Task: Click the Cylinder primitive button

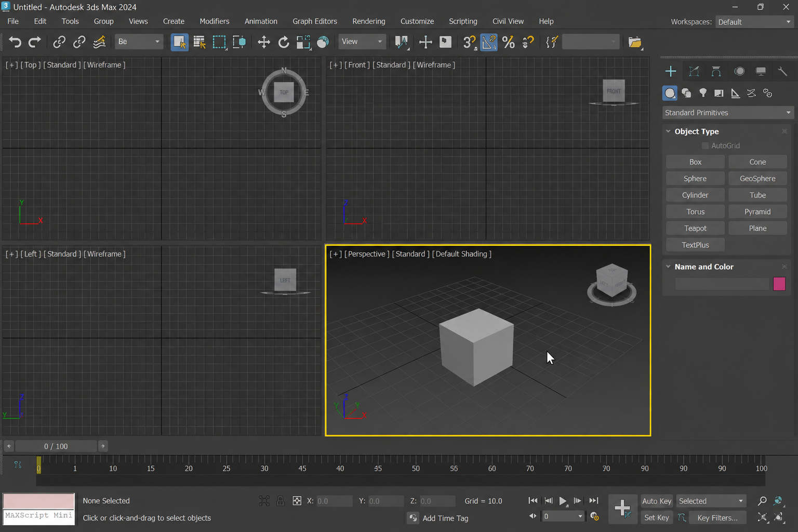Action: [695, 195]
